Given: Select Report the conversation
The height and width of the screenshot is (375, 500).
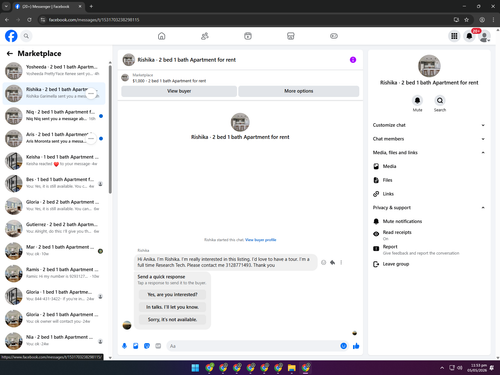Looking at the screenshot, I should [x=428, y=249].
